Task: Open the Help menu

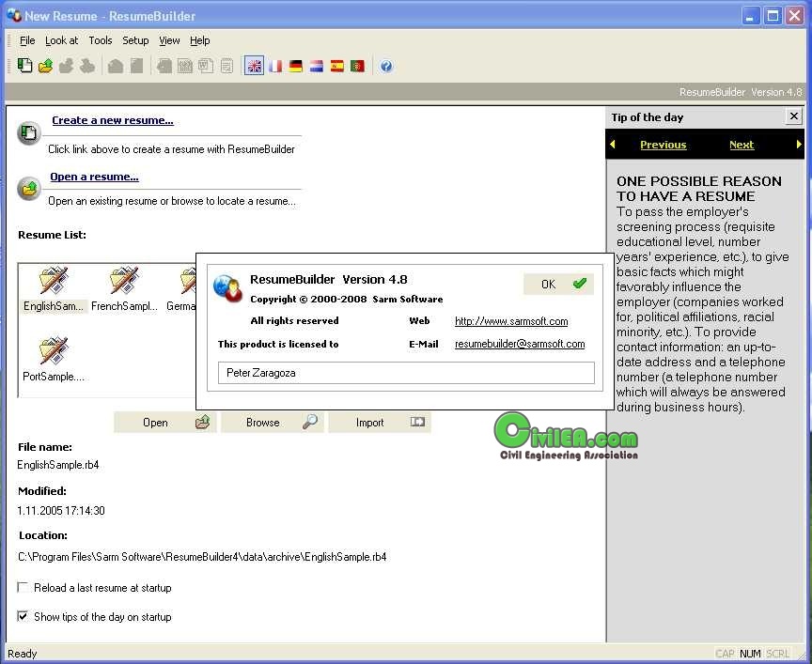Action: click(199, 40)
